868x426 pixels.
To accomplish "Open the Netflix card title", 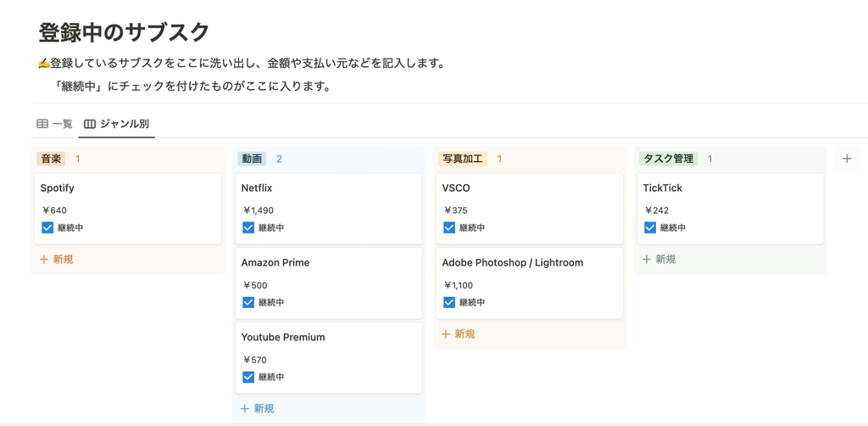I will click(x=257, y=188).
